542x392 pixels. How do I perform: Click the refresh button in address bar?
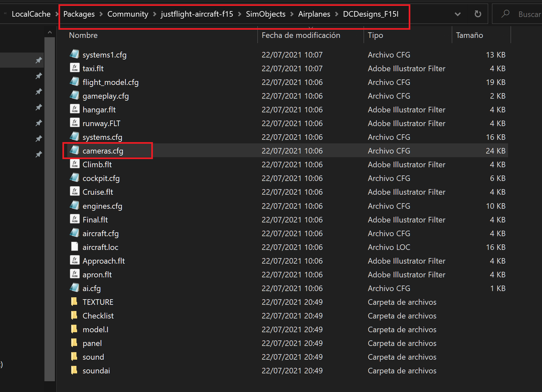[x=478, y=14]
